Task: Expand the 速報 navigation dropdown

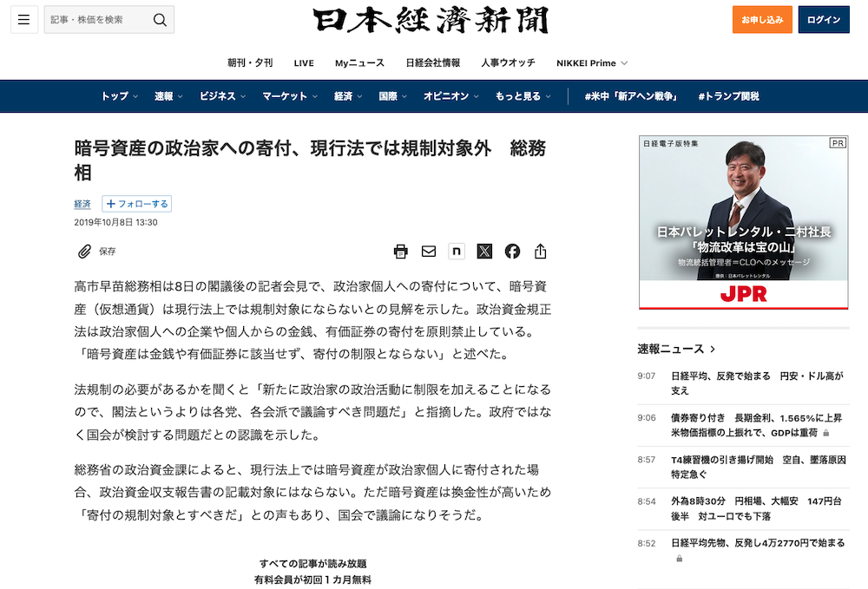Action: tap(168, 96)
